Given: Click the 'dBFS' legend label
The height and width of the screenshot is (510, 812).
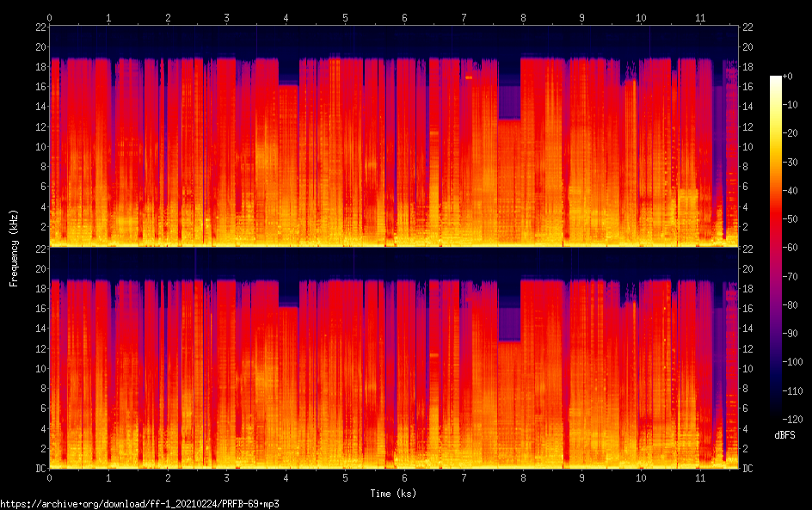Looking at the screenshot, I should tap(784, 435).
